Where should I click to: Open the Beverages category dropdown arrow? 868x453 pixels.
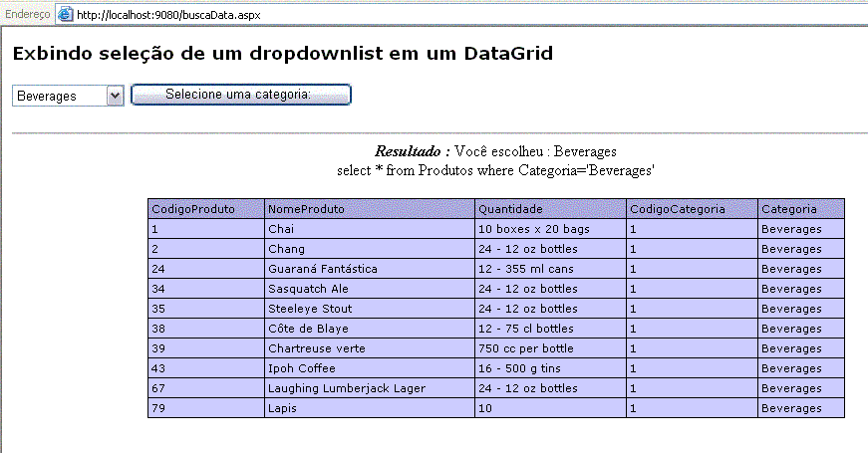(x=116, y=96)
